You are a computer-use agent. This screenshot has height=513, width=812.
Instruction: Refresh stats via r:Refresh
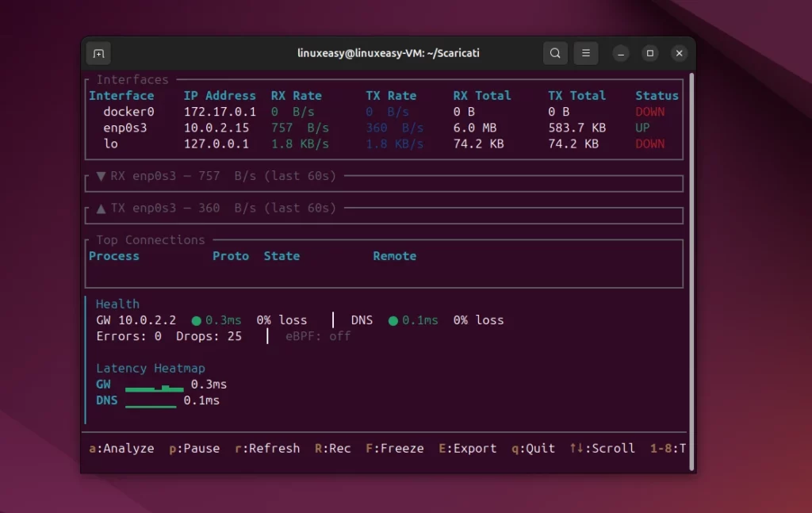tap(266, 448)
